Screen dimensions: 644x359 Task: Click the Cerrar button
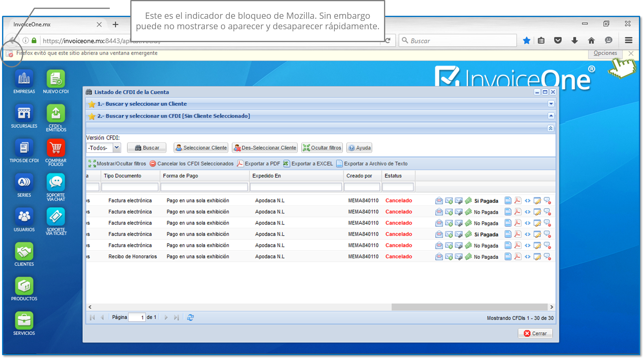coord(535,333)
